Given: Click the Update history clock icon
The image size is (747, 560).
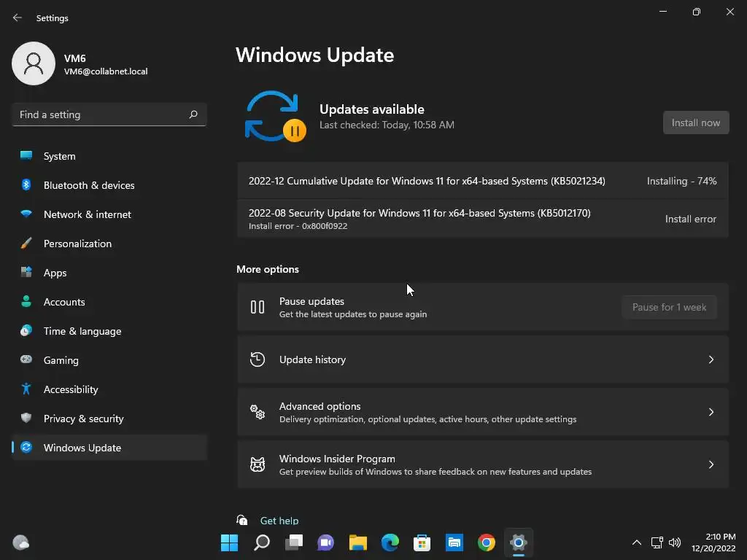Looking at the screenshot, I should tap(258, 359).
